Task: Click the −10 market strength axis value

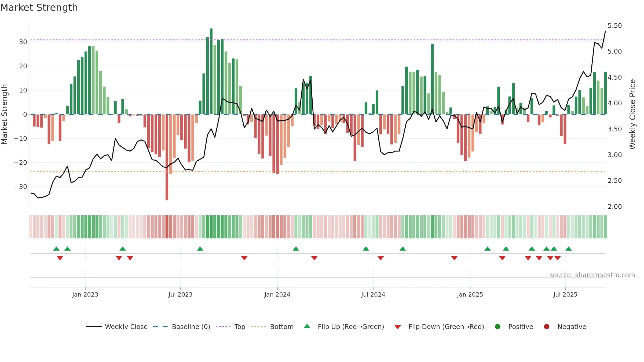Action: click(21, 138)
